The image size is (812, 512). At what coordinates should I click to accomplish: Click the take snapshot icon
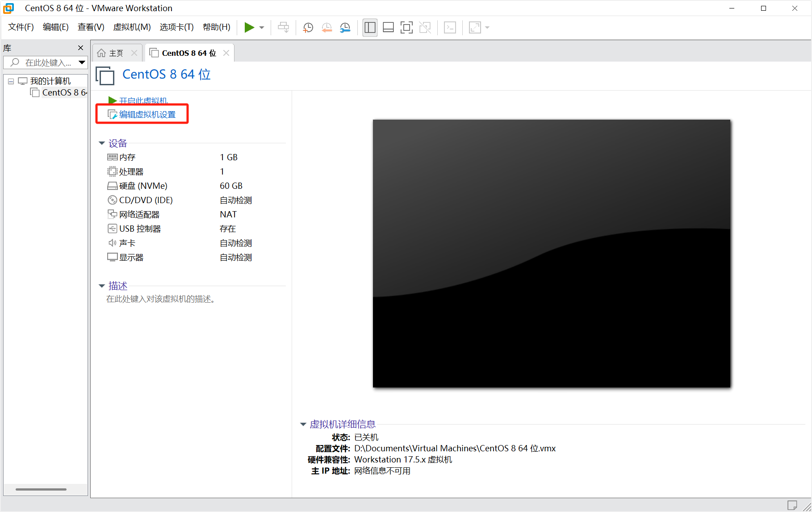pos(308,27)
